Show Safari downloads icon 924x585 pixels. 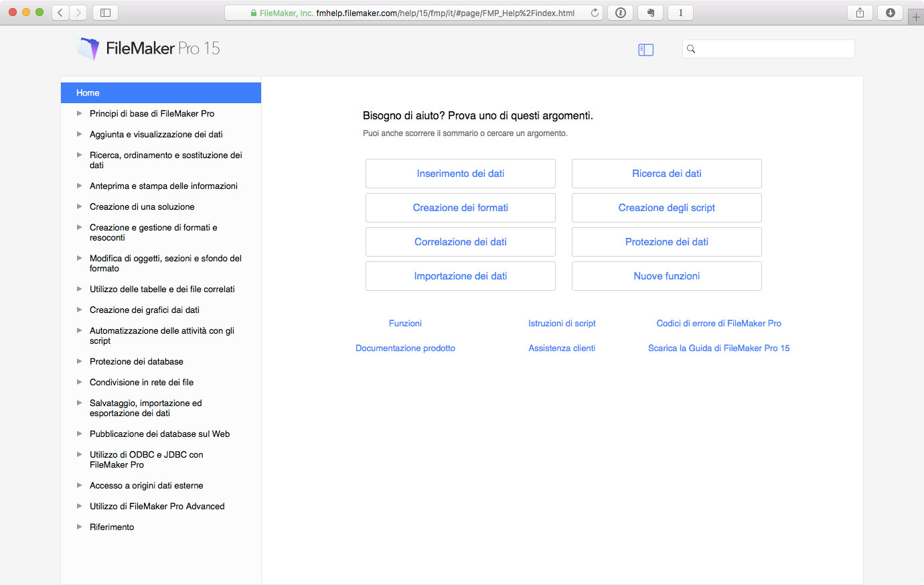point(890,13)
